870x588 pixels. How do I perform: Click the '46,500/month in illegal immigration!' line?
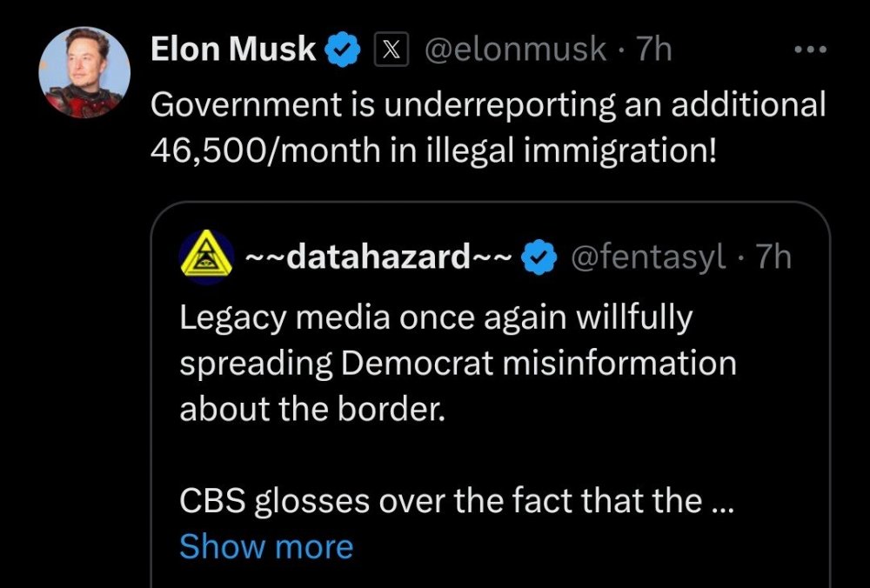coord(435,150)
